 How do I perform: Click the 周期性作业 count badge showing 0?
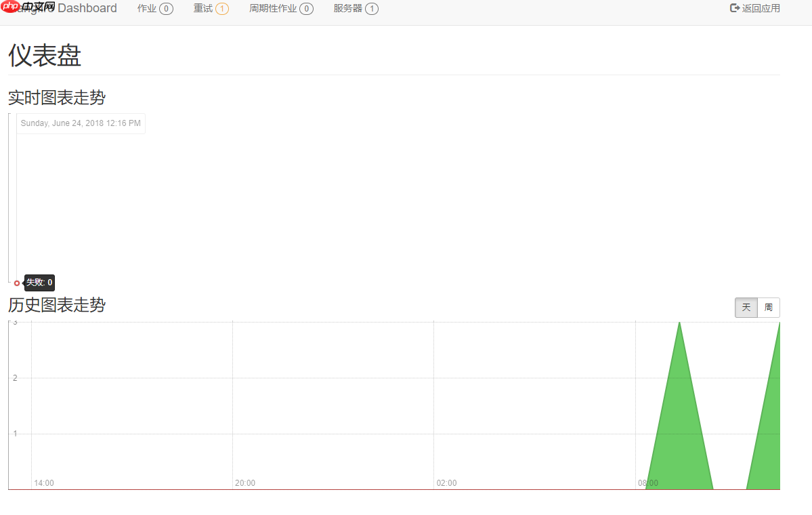tap(307, 9)
